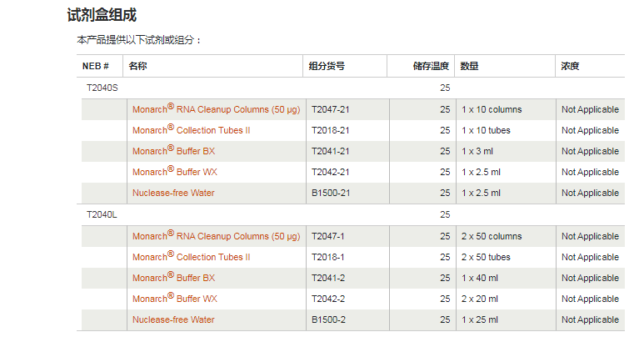644x337 pixels.
Task: Select the T2040S kit row label
Action: coord(102,88)
